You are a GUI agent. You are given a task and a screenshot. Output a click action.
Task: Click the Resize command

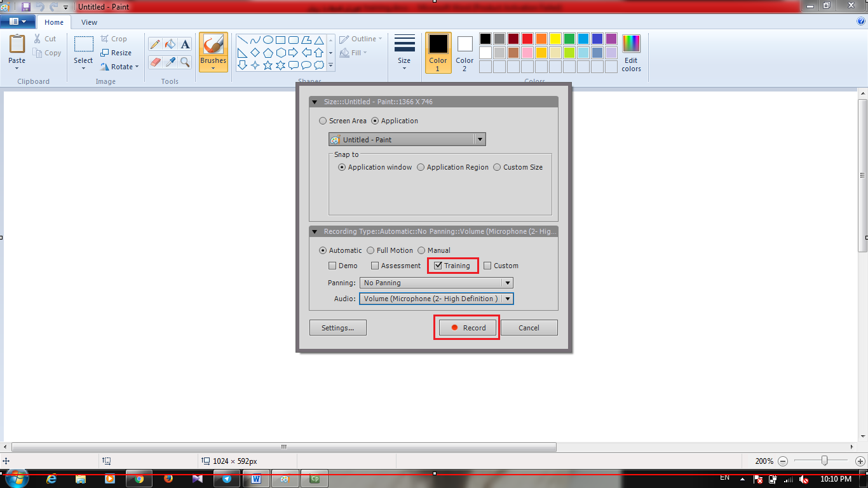pyautogui.click(x=116, y=53)
